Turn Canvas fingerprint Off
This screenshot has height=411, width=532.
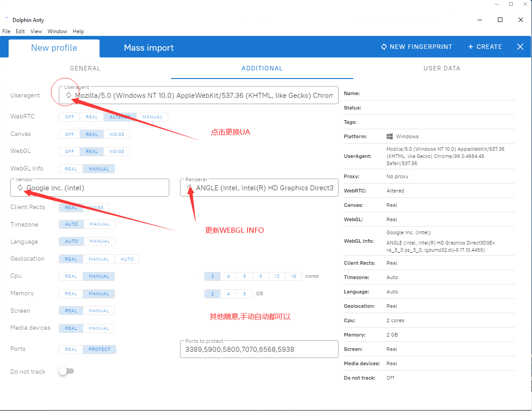(70, 135)
